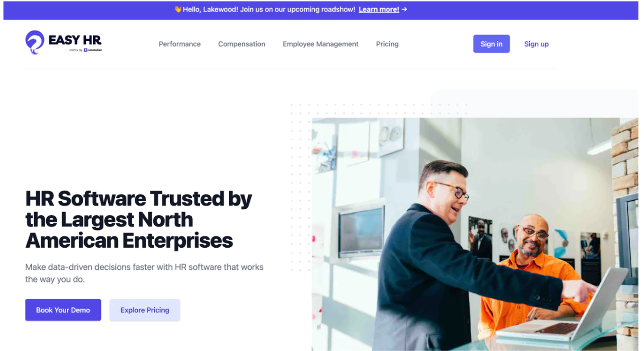Click the Make data-driven decisions paragraph

tap(144, 273)
